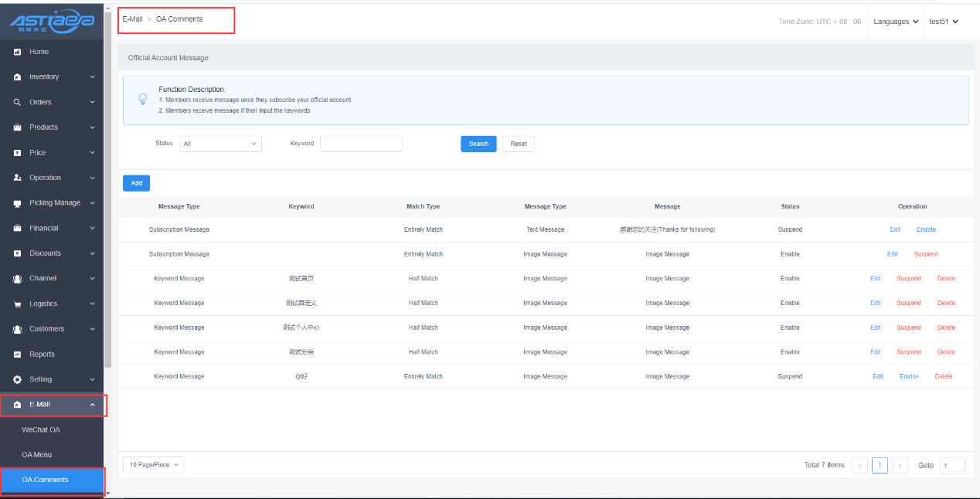980x499 pixels.
Task: Click the Reports chart icon
Action: pyautogui.click(x=17, y=355)
